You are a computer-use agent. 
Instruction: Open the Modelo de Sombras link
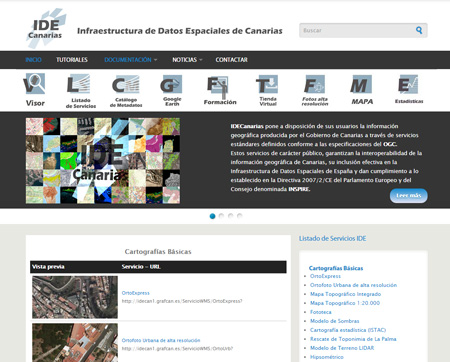click(335, 321)
